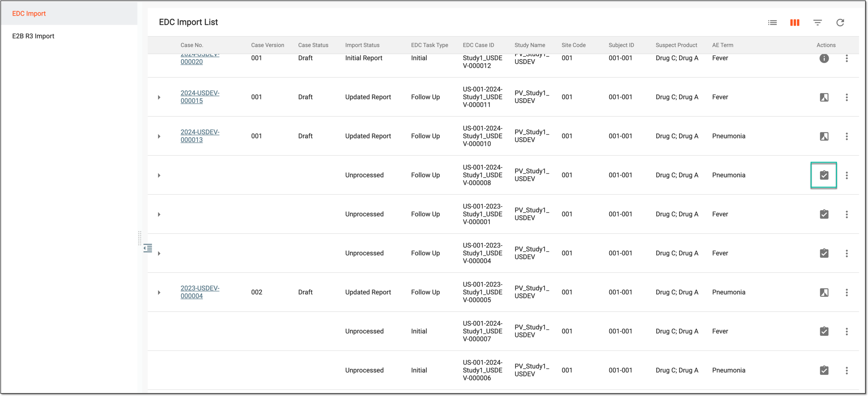Open the list view icon in header

click(772, 23)
